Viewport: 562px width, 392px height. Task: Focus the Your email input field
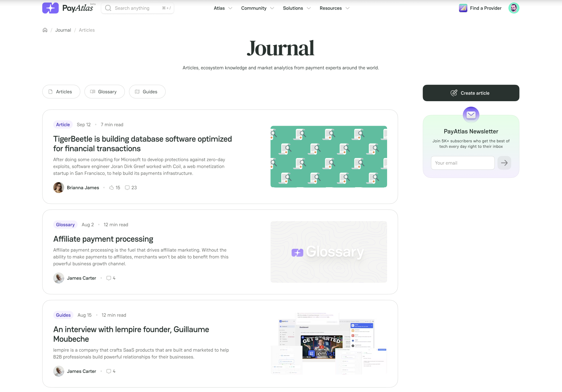pyautogui.click(x=463, y=163)
